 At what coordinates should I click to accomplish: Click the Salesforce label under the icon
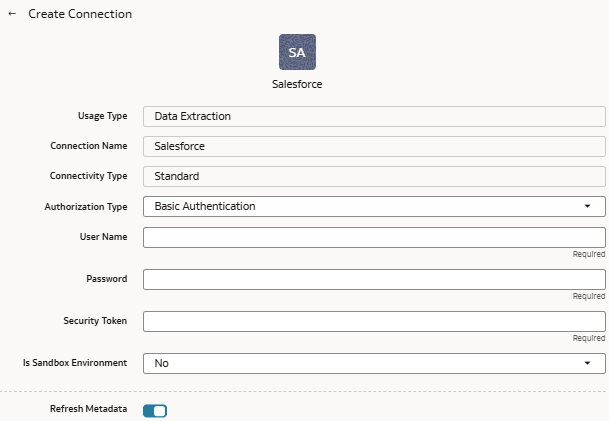click(297, 84)
